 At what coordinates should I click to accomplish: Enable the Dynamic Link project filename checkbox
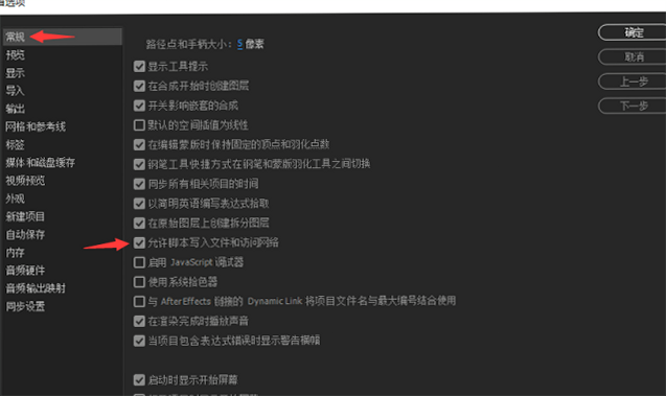pyautogui.click(x=139, y=301)
